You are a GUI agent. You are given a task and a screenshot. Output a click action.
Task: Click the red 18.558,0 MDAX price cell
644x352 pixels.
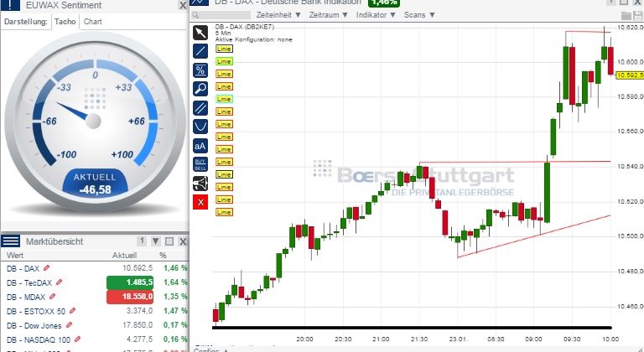tap(130, 297)
